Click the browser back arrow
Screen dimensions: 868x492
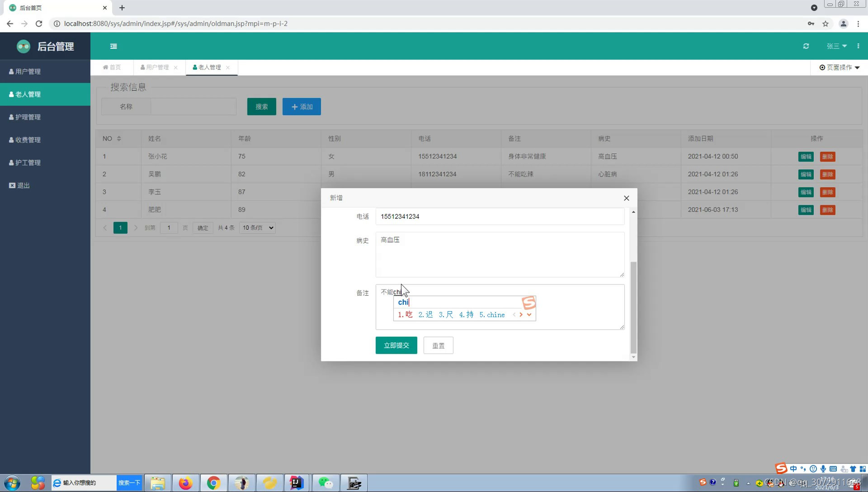[10, 24]
